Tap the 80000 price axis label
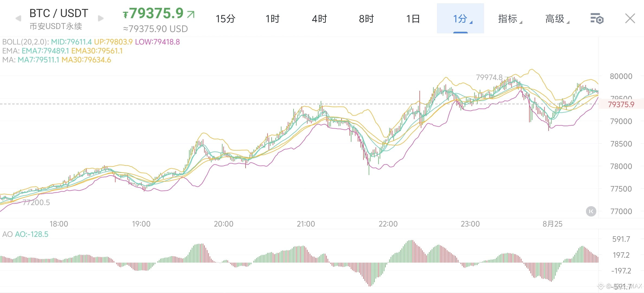This screenshot has width=644, height=293. 621,76
